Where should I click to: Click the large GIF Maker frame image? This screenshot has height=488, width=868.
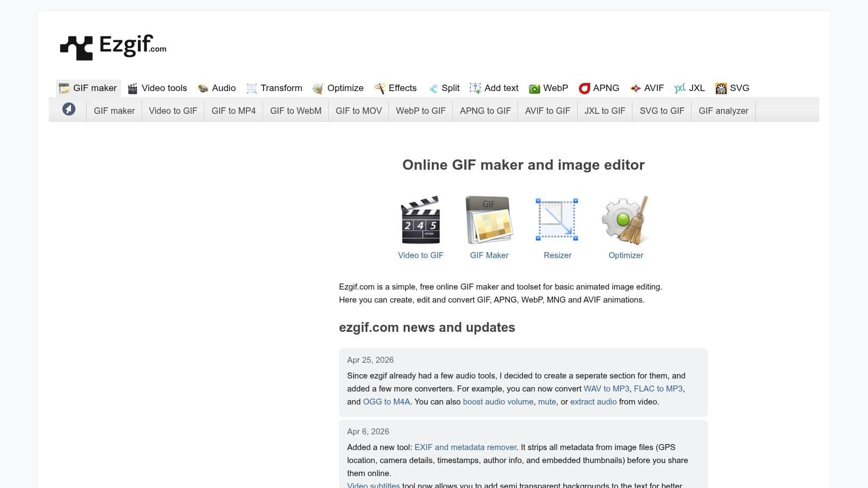click(489, 220)
